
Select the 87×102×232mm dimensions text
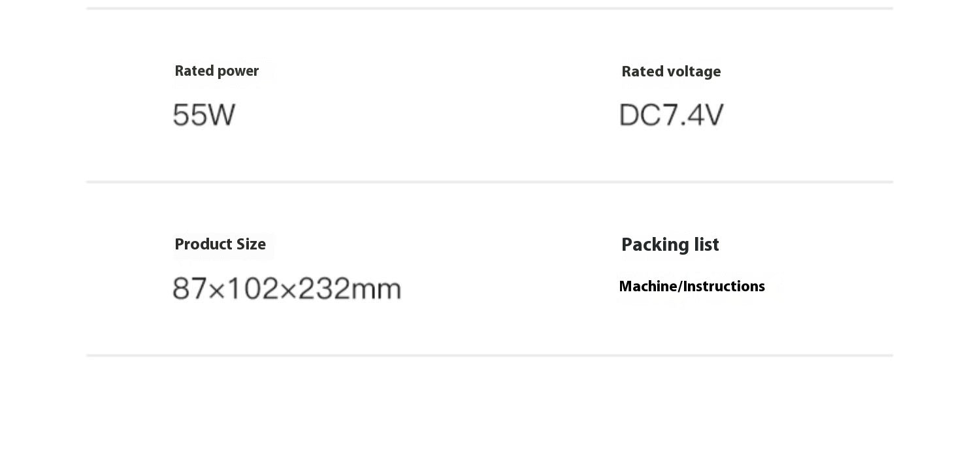(x=287, y=288)
